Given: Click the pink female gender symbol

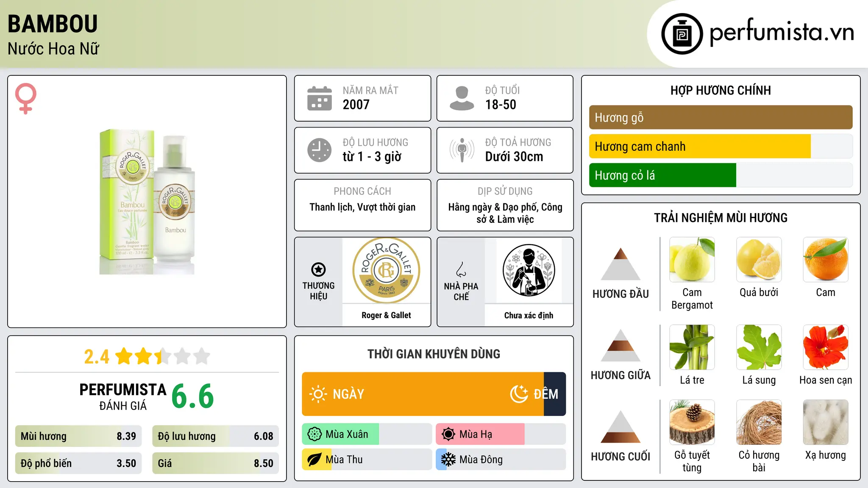Looking at the screenshot, I should 26,99.
